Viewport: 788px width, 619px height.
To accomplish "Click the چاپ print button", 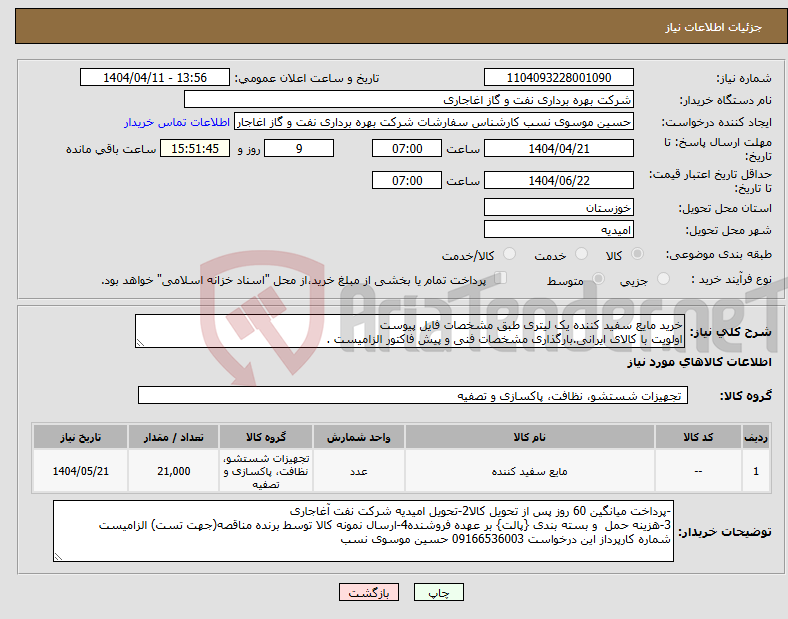I will [x=439, y=592].
